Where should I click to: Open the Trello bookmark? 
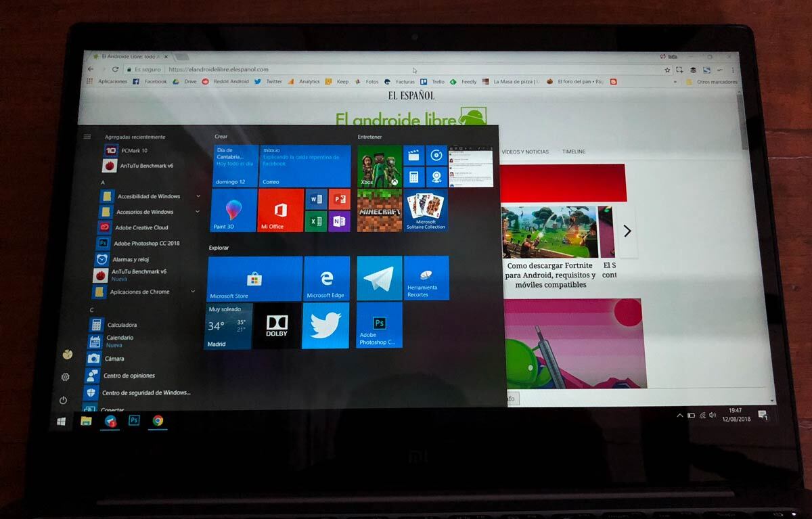(x=432, y=82)
